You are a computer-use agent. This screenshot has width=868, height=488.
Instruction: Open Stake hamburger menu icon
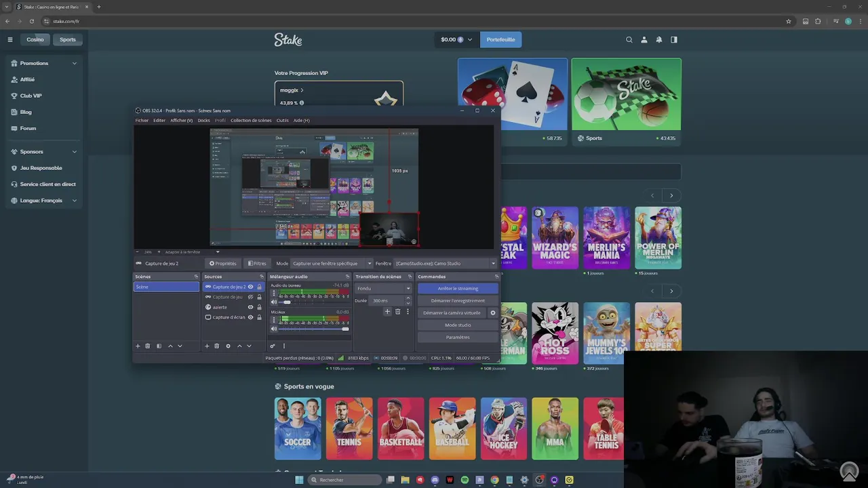pyautogui.click(x=10, y=39)
